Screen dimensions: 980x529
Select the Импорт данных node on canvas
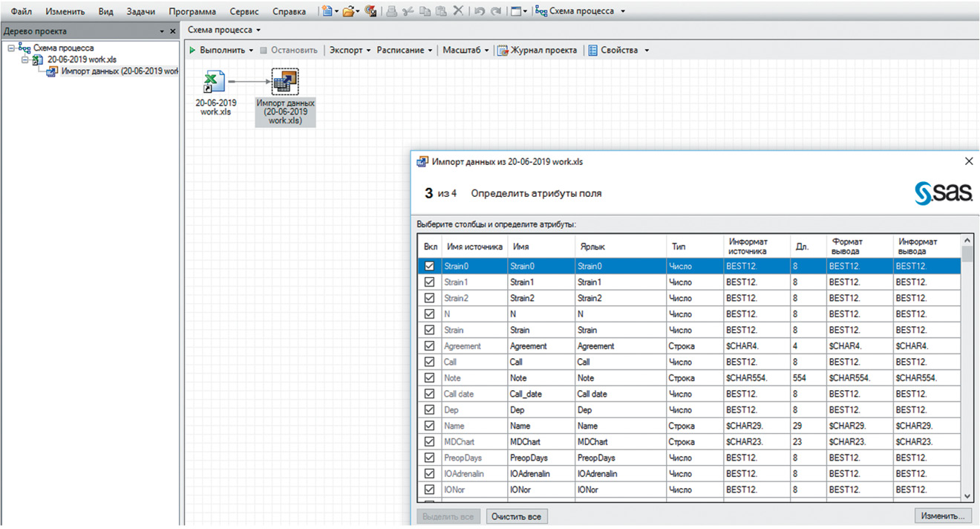[285, 82]
